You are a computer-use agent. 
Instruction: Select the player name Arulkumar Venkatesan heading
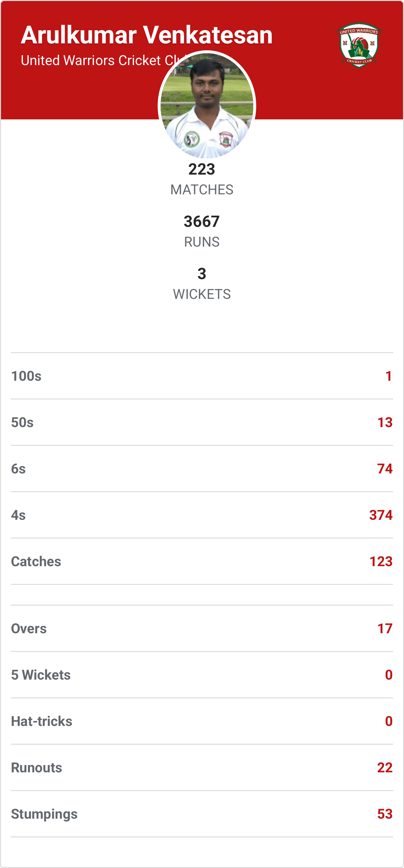[147, 35]
